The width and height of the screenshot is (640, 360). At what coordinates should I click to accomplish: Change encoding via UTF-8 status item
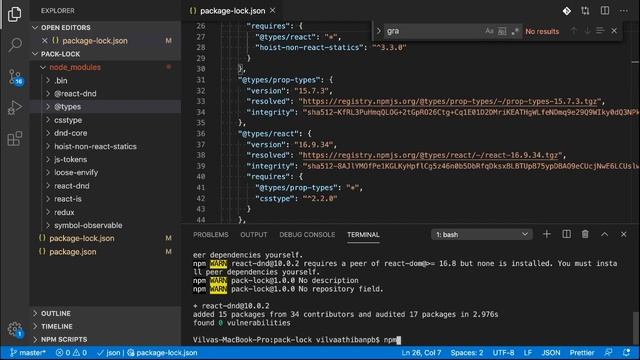click(x=503, y=353)
